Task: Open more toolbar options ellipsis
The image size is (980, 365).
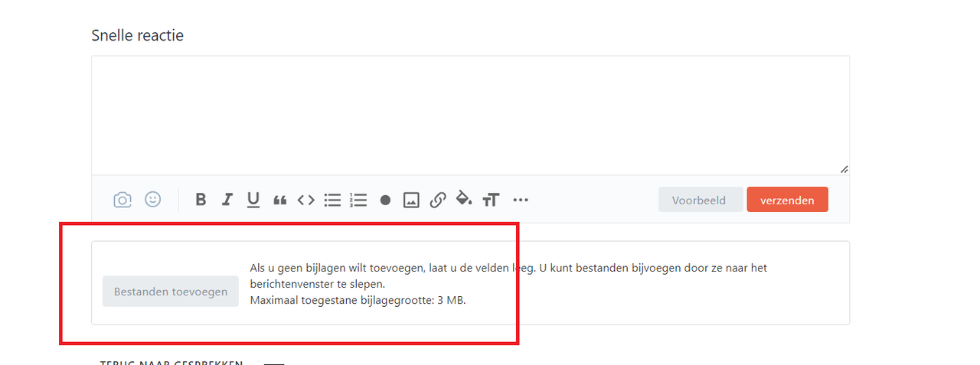Action: point(521,200)
